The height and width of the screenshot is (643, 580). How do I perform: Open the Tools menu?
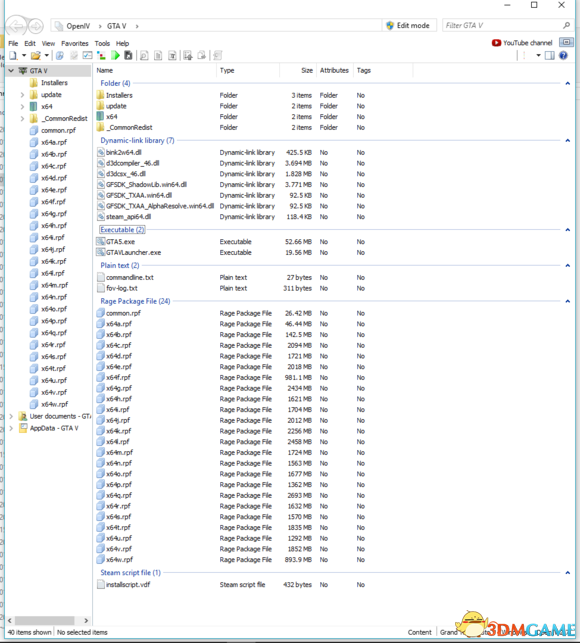click(x=102, y=43)
